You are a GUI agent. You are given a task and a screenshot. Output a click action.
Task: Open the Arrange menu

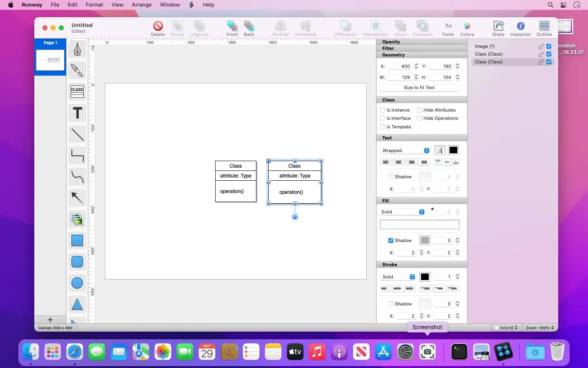(x=142, y=5)
